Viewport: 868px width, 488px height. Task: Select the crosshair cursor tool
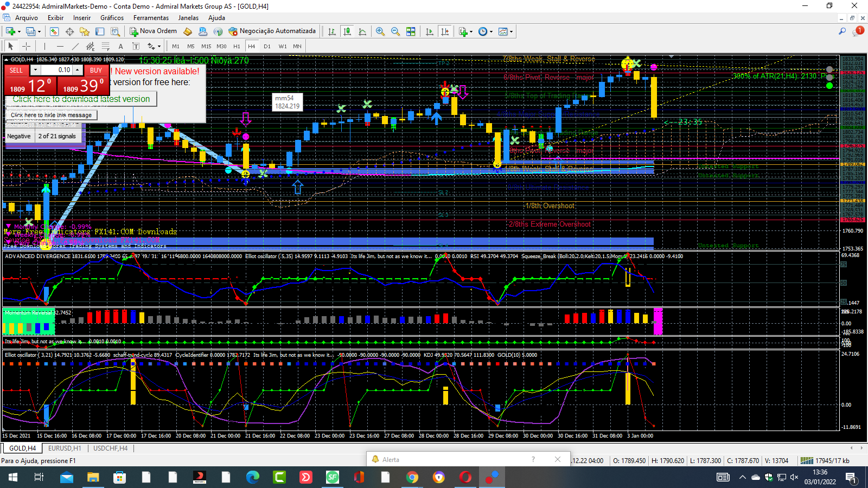click(26, 46)
